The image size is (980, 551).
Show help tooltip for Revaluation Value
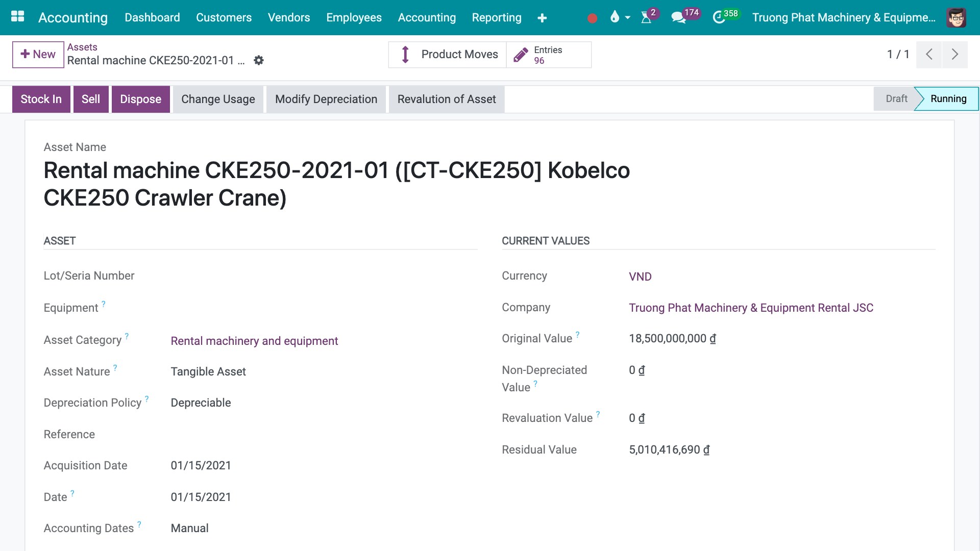point(598,414)
